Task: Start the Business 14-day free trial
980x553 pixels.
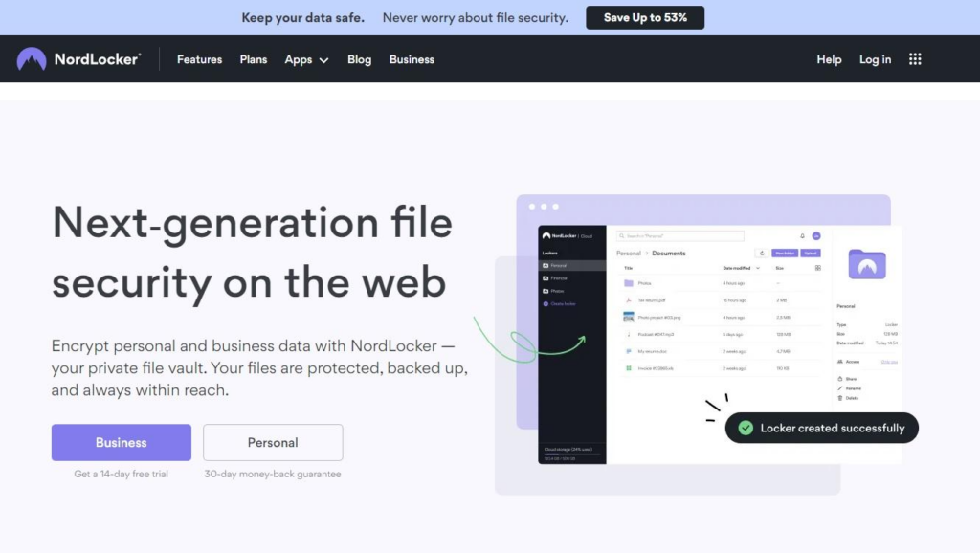Action: [x=121, y=442]
